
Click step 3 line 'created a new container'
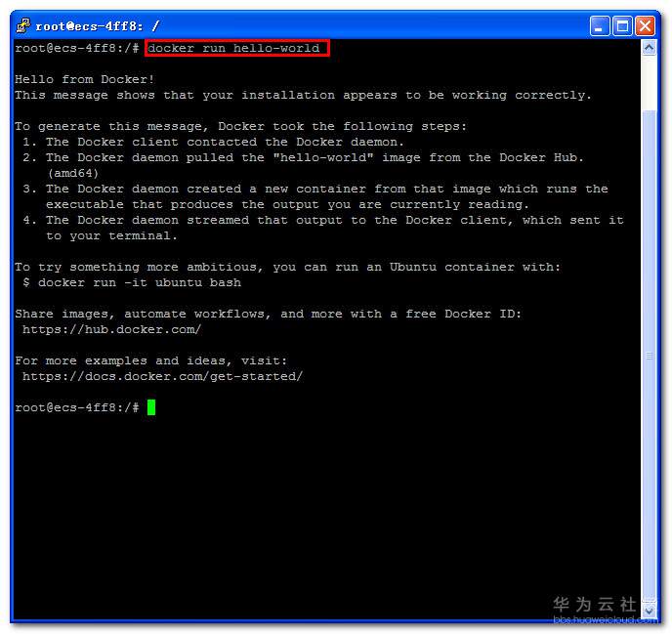tap(315, 190)
